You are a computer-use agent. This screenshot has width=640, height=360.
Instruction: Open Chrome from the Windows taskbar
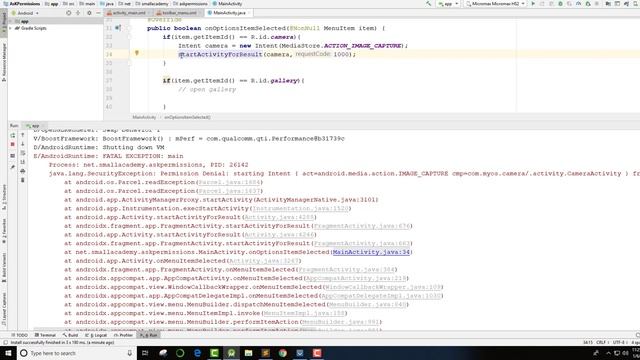coord(282,353)
